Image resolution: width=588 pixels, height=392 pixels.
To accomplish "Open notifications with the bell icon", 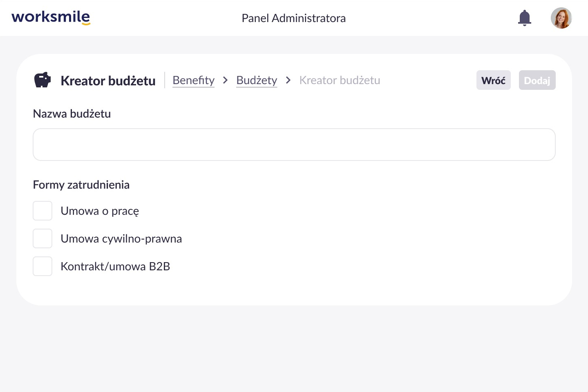I will coord(524,18).
